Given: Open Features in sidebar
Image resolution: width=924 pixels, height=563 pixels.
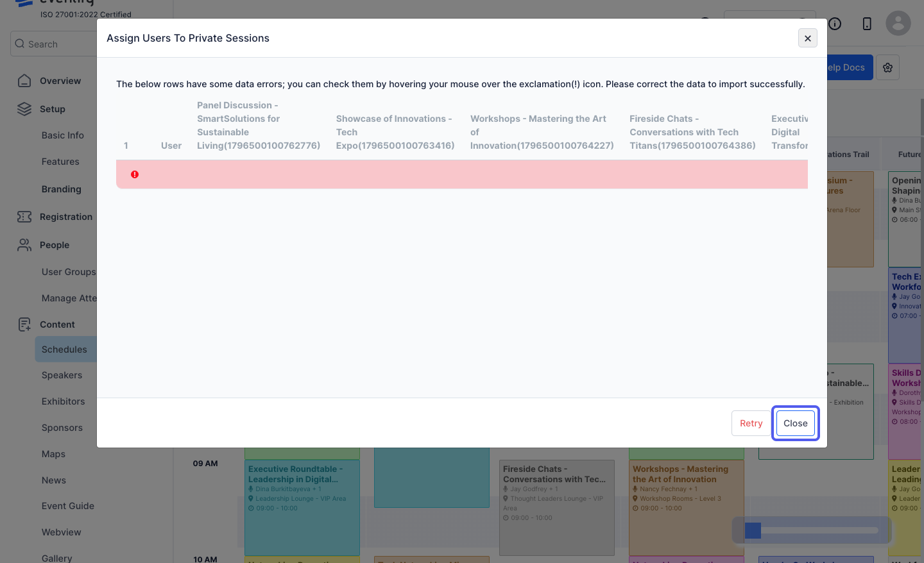Looking at the screenshot, I should [60, 162].
